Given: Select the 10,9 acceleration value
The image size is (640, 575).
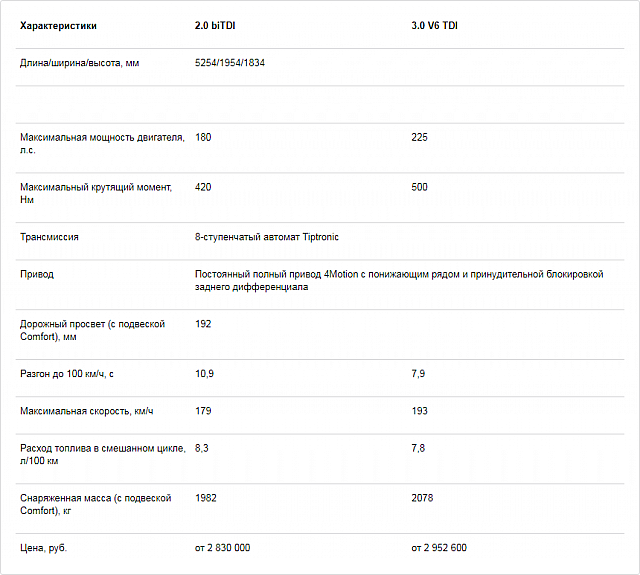Looking at the screenshot, I should tap(204, 374).
